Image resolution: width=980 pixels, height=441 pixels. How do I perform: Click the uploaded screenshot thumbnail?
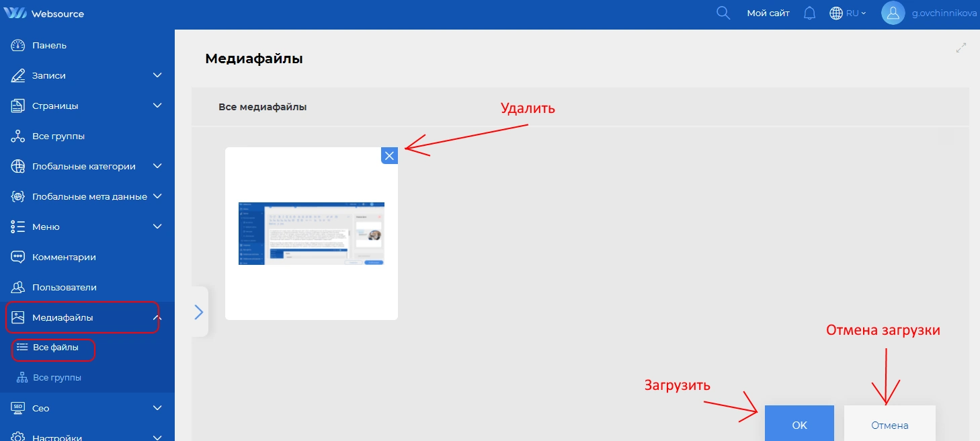coord(311,233)
